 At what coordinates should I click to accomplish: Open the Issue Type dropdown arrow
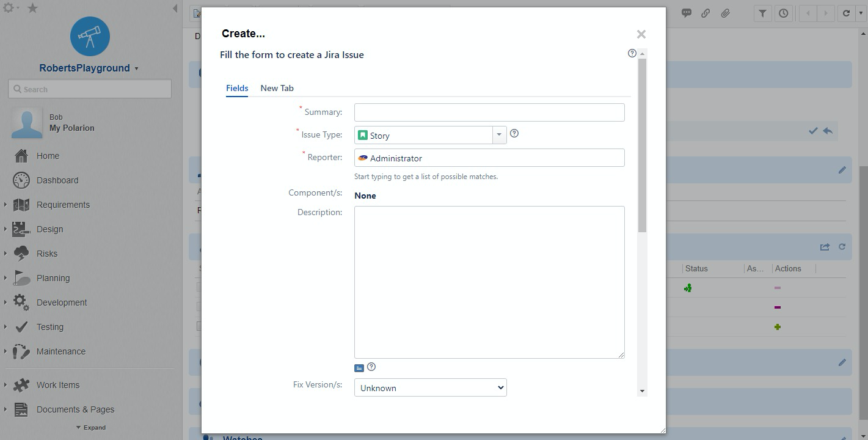(500, 135)
